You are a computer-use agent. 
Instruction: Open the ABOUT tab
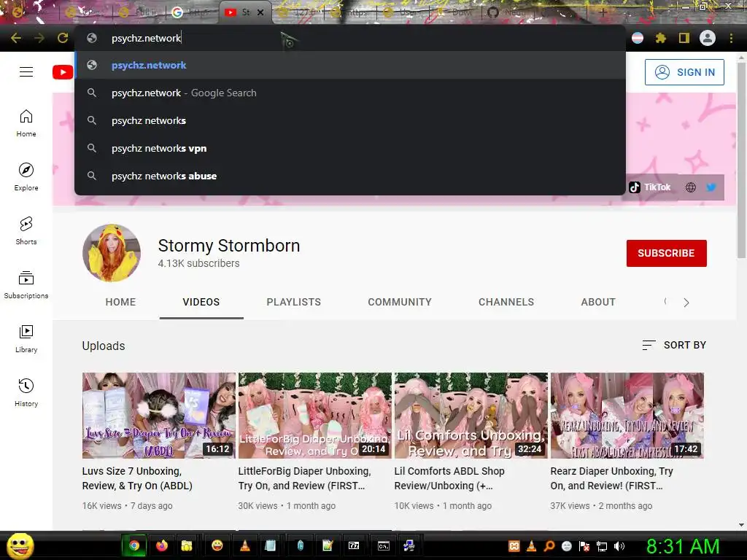point(598,302)
